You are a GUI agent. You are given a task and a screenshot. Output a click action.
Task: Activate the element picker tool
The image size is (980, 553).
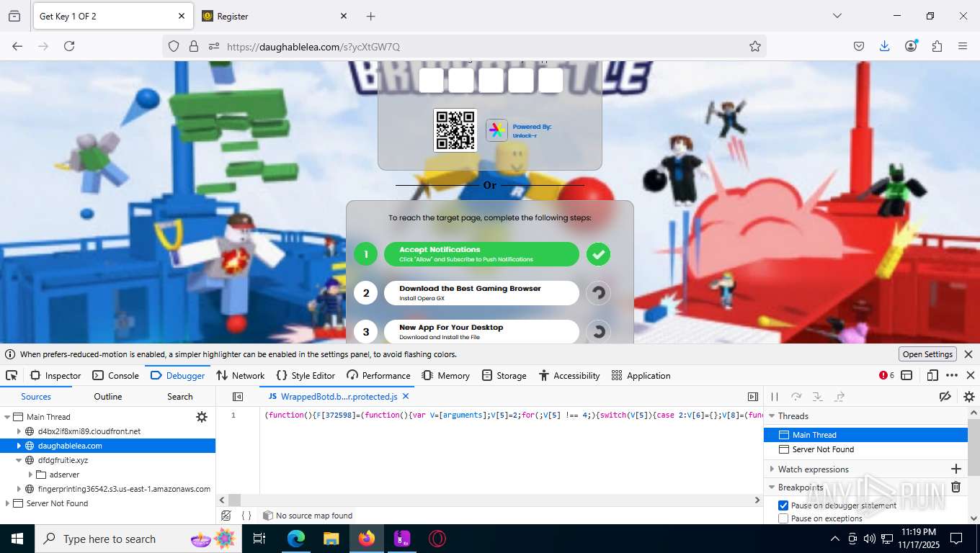click(12, 375)
